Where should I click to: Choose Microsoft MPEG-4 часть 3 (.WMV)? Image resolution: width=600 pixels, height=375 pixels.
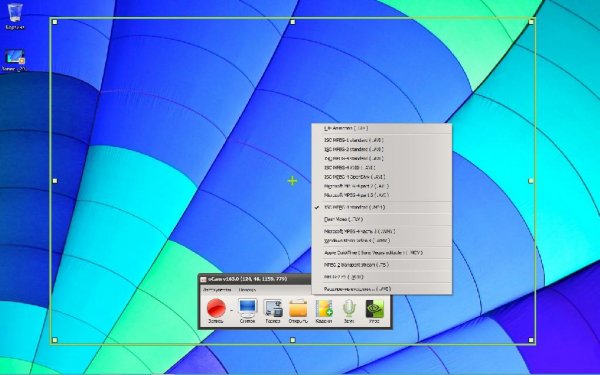382,232
